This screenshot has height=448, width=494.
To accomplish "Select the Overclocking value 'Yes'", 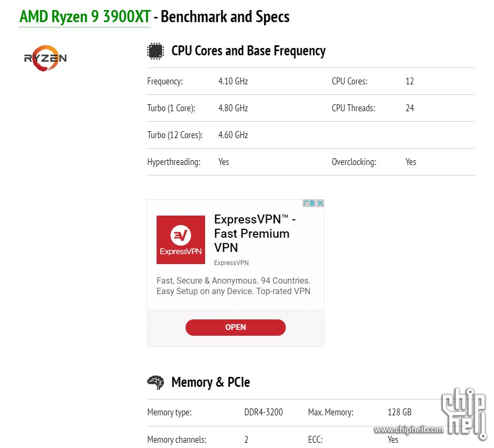I will tap(411, 162).
